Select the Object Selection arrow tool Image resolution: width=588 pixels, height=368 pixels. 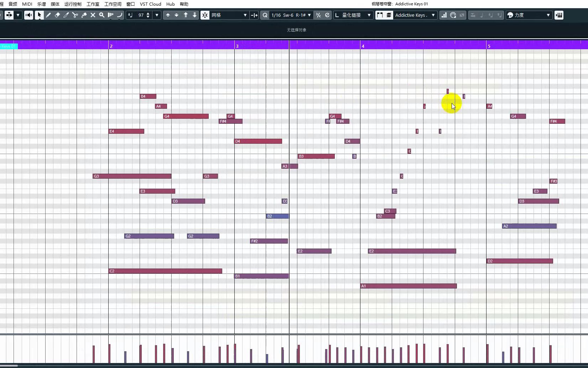pos(39,15)
